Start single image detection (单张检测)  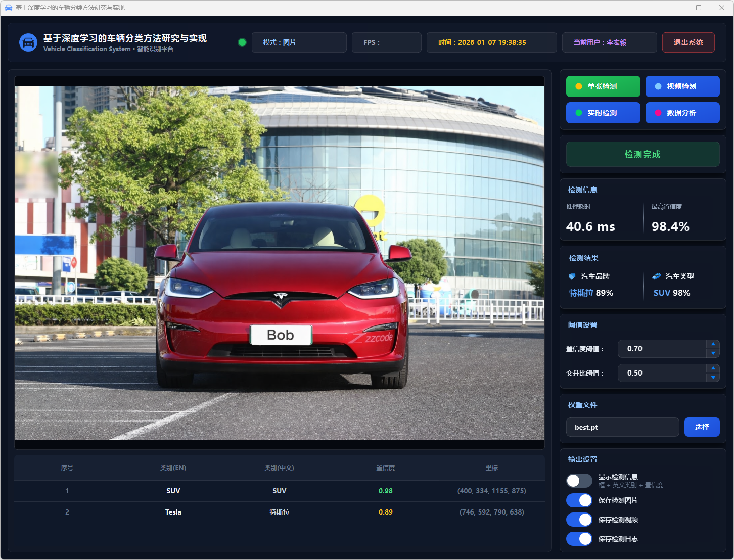[603, 86]
